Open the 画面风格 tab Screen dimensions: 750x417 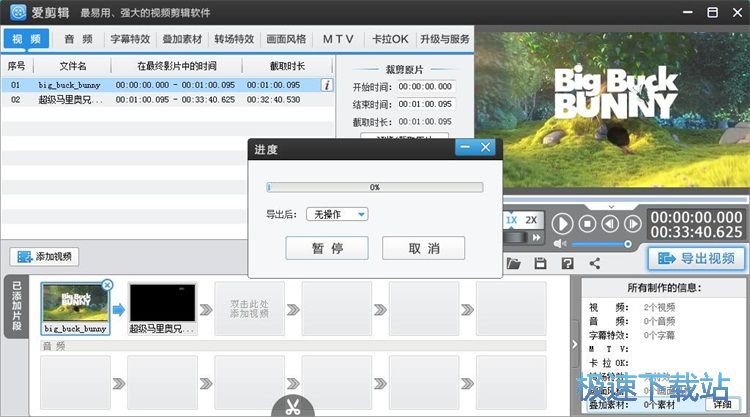coord(286,39)
